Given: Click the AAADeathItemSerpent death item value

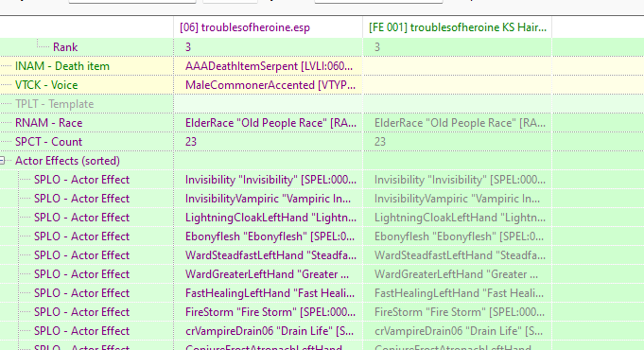Looking at the screenshot, I should [269, 66].
